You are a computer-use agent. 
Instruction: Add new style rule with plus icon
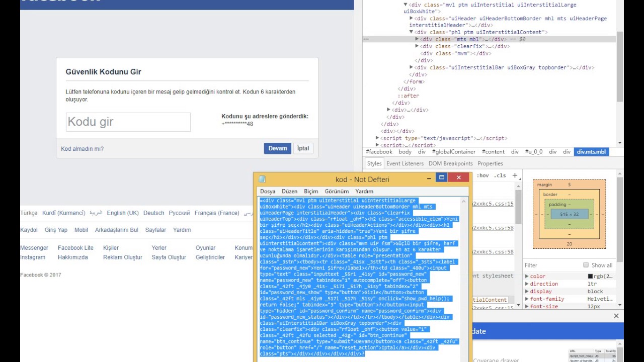515,175
